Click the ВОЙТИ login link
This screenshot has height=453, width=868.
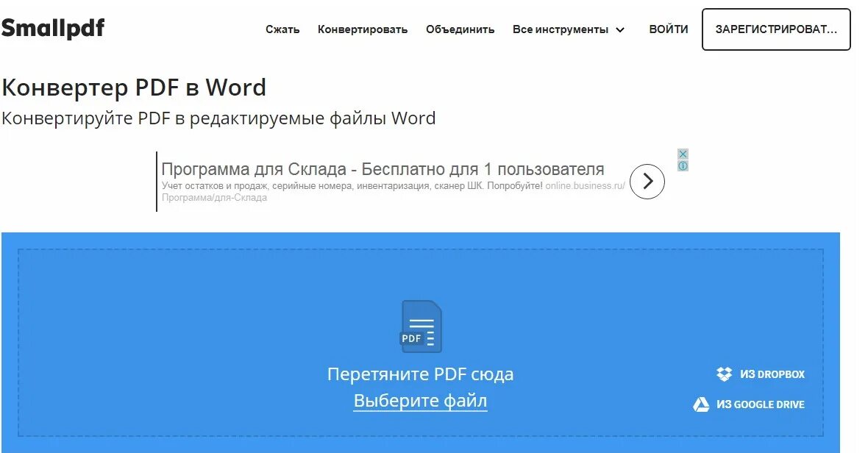pos(668,29)
